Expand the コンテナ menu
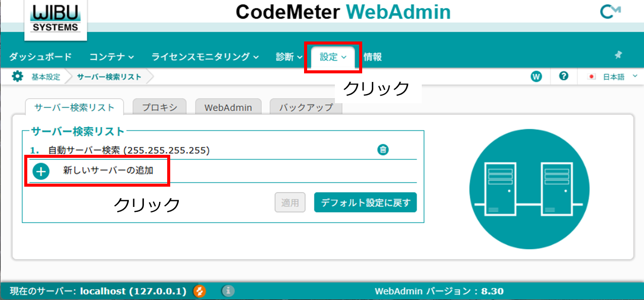The height and width of the screenshot is (300, 644). point(112,57)
